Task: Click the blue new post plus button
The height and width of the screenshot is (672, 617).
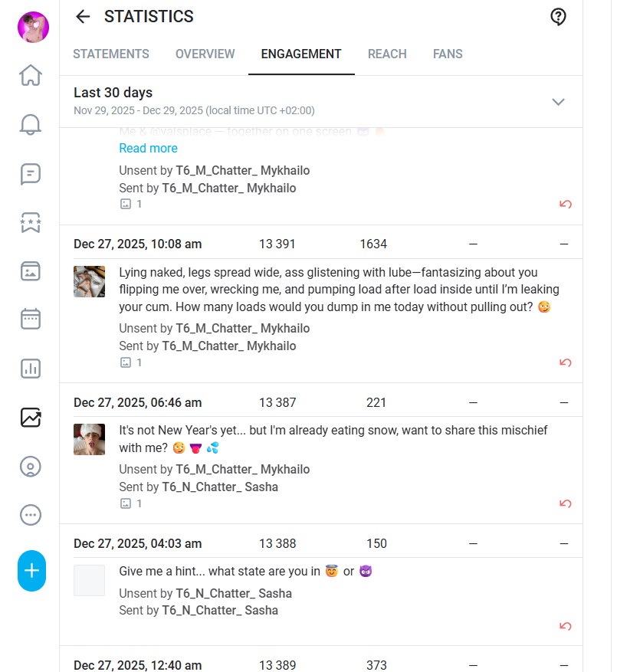Action: (x=31, y=570)
